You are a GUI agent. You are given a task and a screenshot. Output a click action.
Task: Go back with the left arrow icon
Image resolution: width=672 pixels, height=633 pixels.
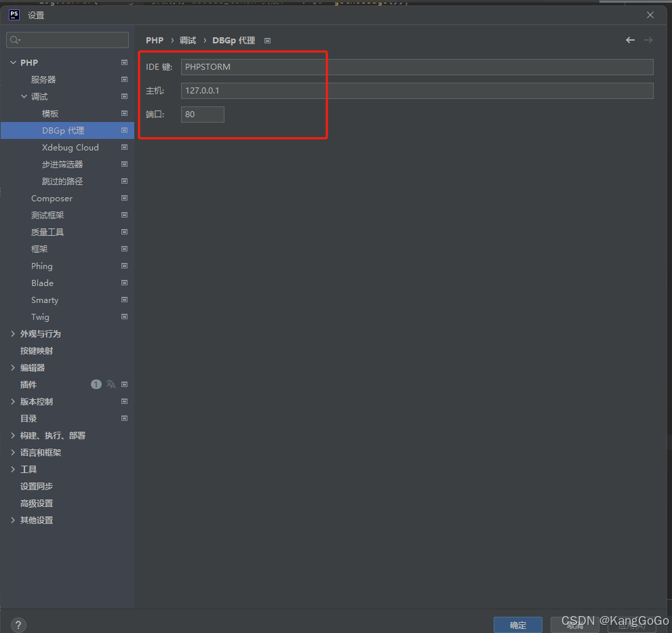[x=630, y=40]
